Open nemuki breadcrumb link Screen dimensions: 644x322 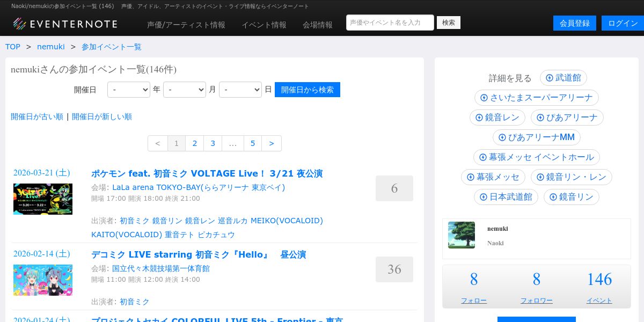51,47
